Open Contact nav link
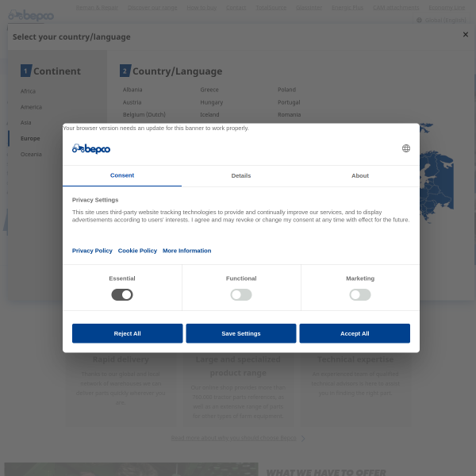This screenshot has height=476, width=476. (x=236, y=7)
